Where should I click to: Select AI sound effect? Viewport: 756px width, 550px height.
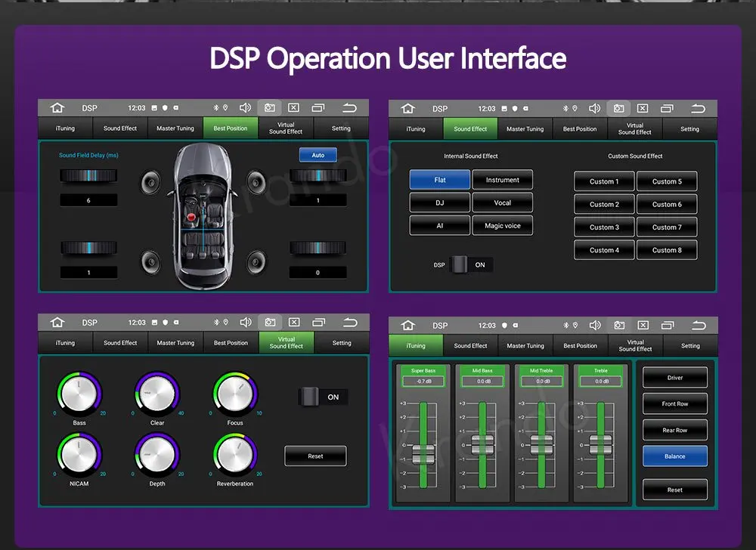click(440, 225)
